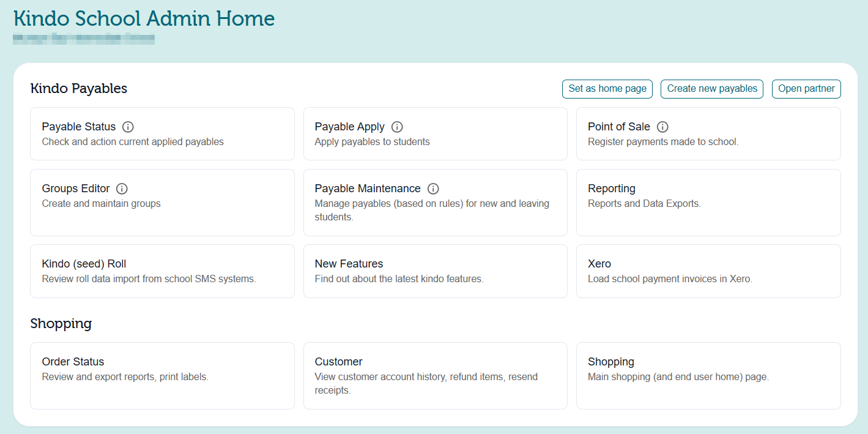This screenshot has height=434, width=868.
Task: Open the Payable Status card
Action: click(x=162, y=134)
